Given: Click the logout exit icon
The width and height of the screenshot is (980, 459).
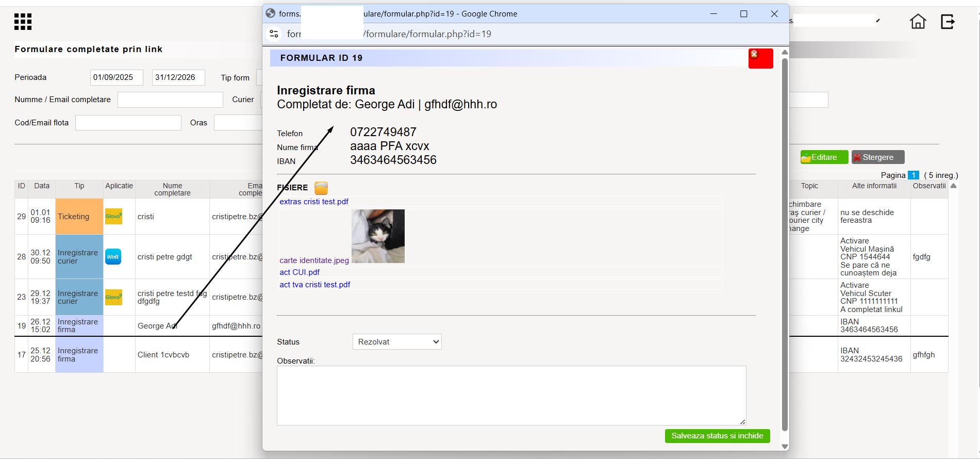Looking at the screenshot, I should point(948,22).
